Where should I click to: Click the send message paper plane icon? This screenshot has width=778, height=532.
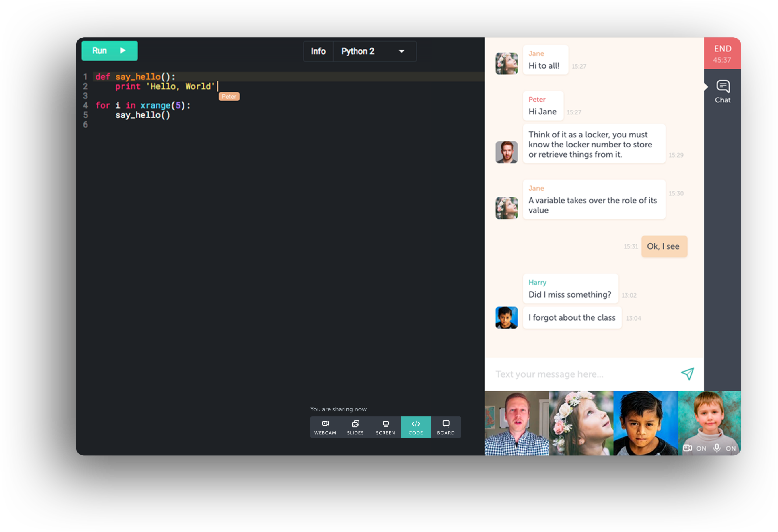pos(687,374)
